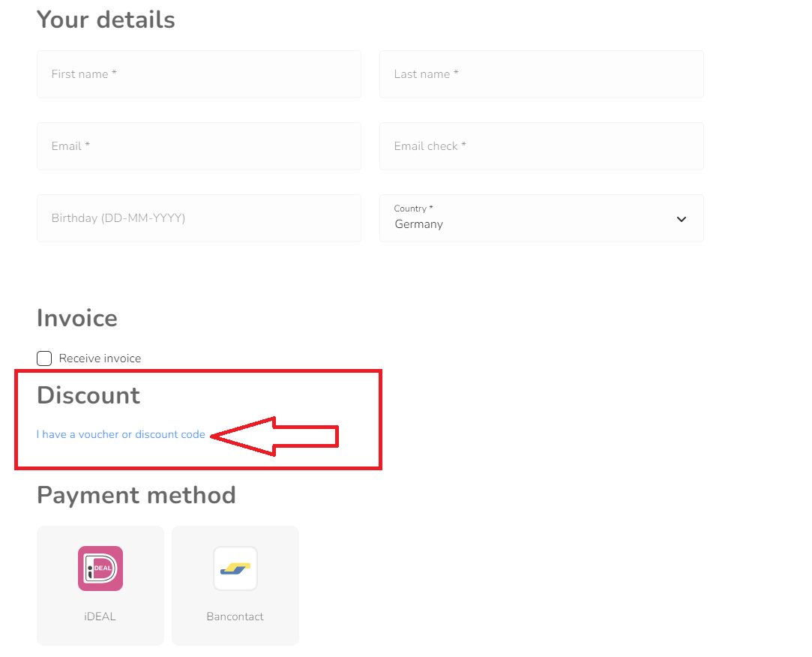The width and height of the screenshot is (812, 657).
Task: Click into the Email check field
Action: pyautogui.click(x=541, y=146)
